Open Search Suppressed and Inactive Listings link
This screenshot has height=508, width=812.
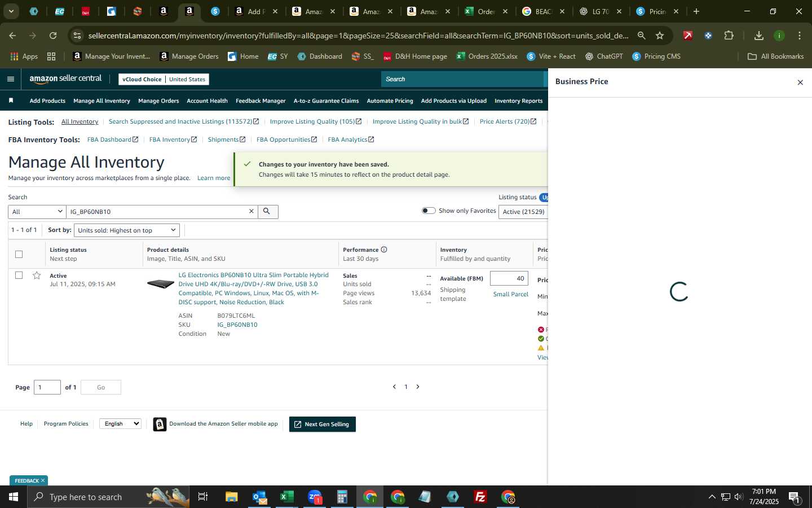click(x=183, y=121)
